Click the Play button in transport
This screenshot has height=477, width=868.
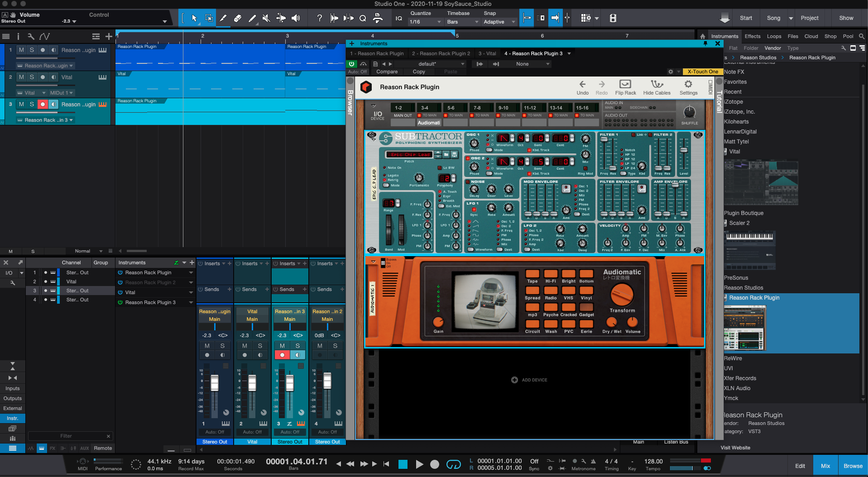click(x=419, y=464)
